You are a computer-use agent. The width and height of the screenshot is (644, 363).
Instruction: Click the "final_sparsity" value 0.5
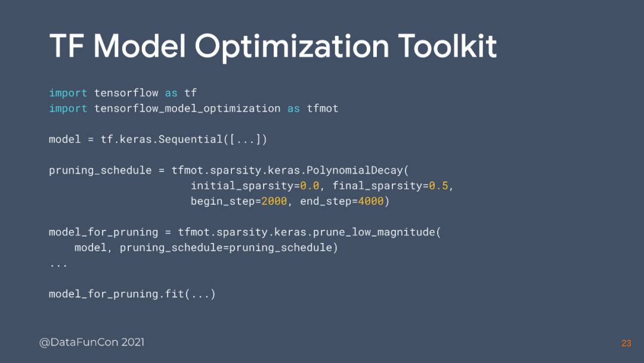[438, 186]
